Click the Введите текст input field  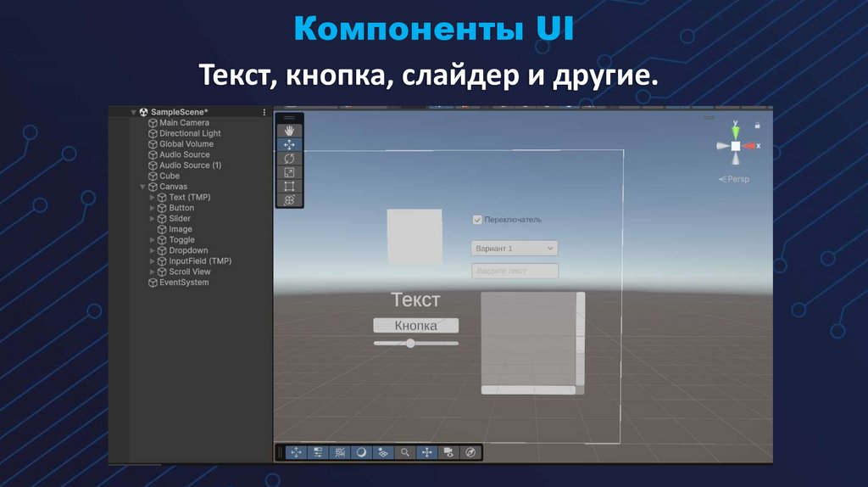click(515, 271)
